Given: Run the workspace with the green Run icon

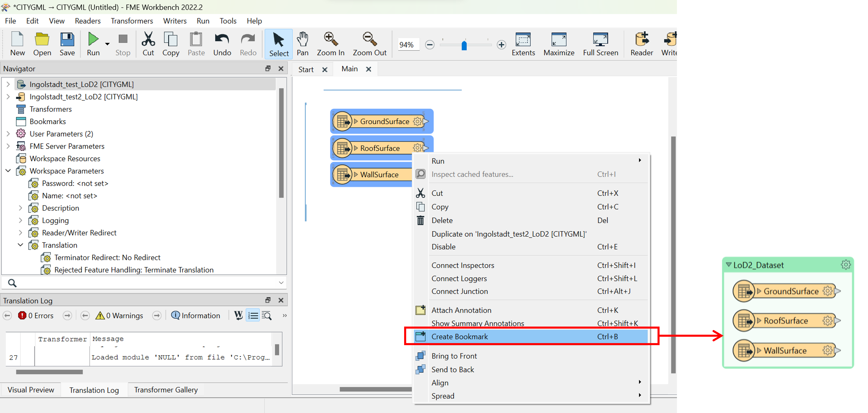Looking at the screenshot, I should click(x=93, y=44).
